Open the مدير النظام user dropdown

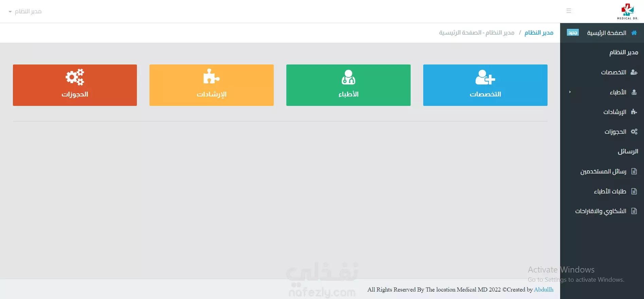25,12
